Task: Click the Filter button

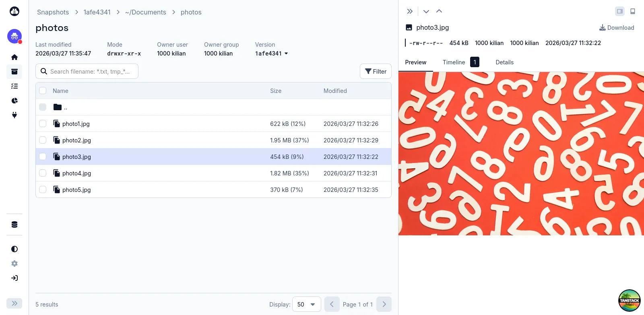Action: click(x=376, y=71)
